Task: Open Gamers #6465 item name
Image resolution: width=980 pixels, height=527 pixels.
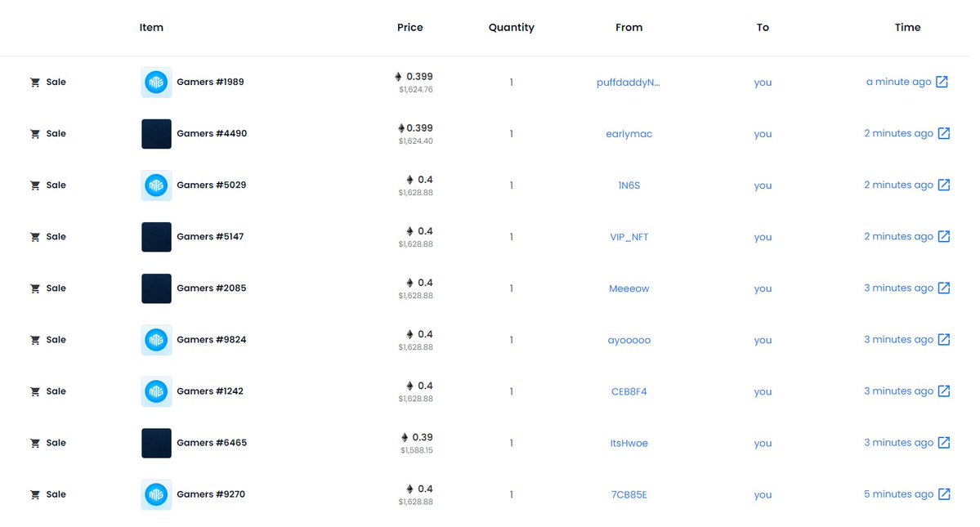Action: [211, 443]
